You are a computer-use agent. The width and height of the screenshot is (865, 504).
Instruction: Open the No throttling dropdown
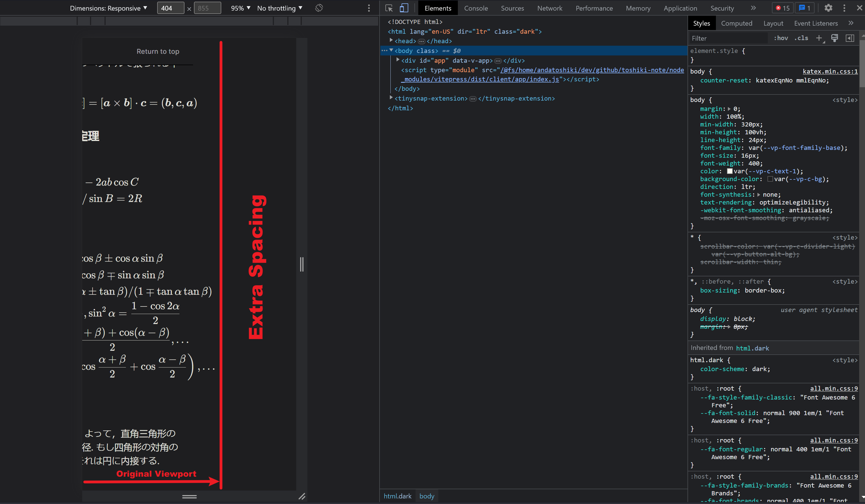click(280, 8)
